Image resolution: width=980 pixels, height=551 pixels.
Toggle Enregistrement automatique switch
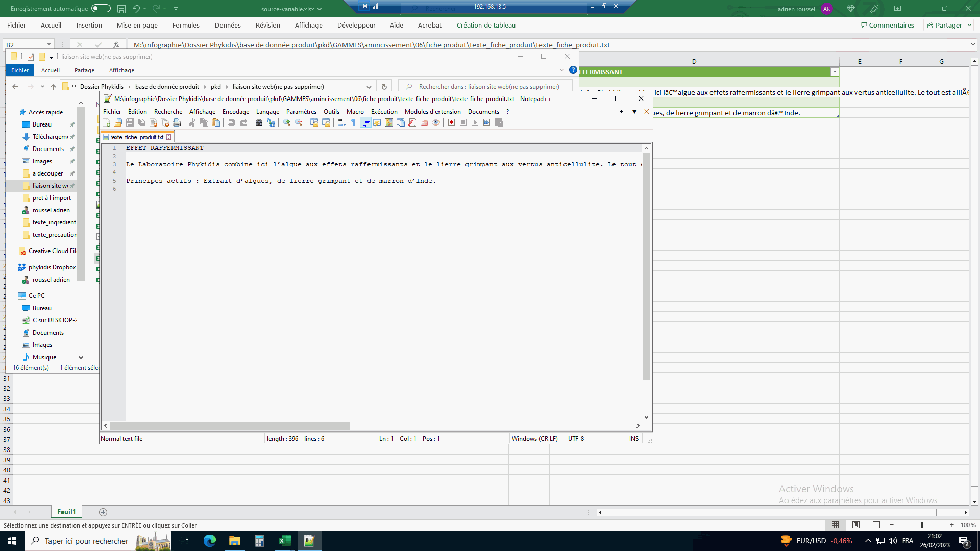pyautogui.click(x=101, y=8)
